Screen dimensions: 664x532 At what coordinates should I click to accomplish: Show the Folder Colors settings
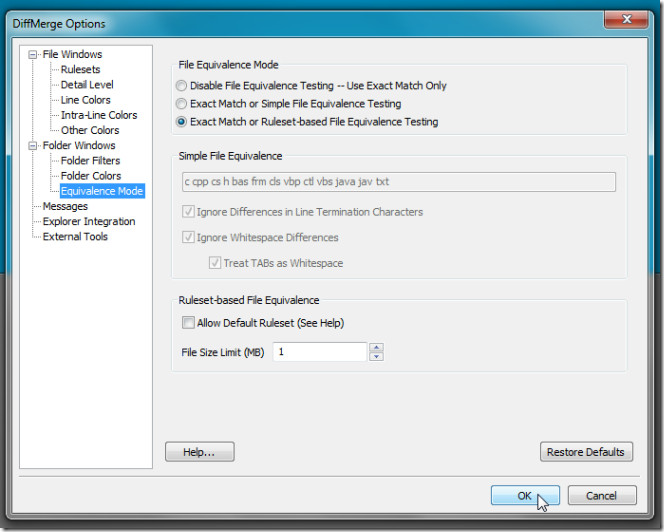tap(91, 176)
